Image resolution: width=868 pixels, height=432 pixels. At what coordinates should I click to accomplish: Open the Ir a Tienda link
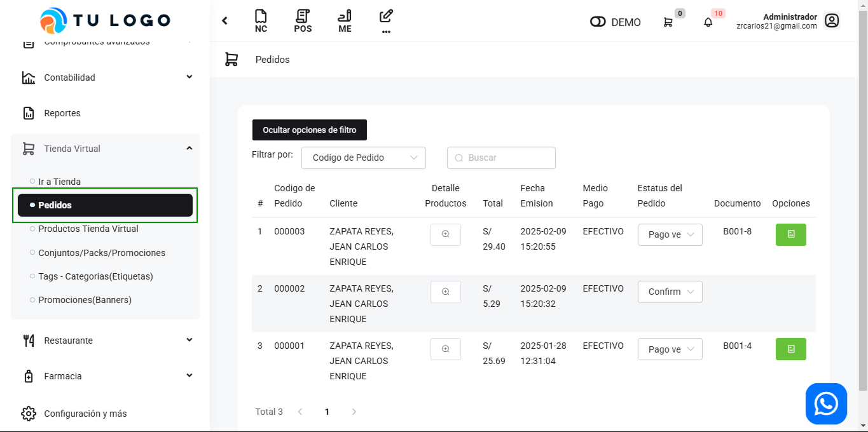[59, 182]
